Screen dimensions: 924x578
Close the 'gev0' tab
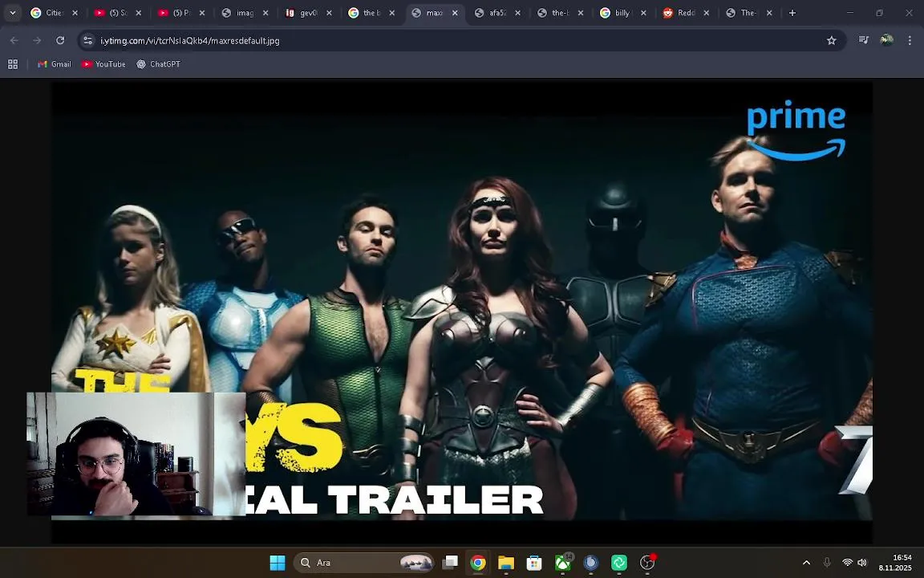(x=329, y=13)
